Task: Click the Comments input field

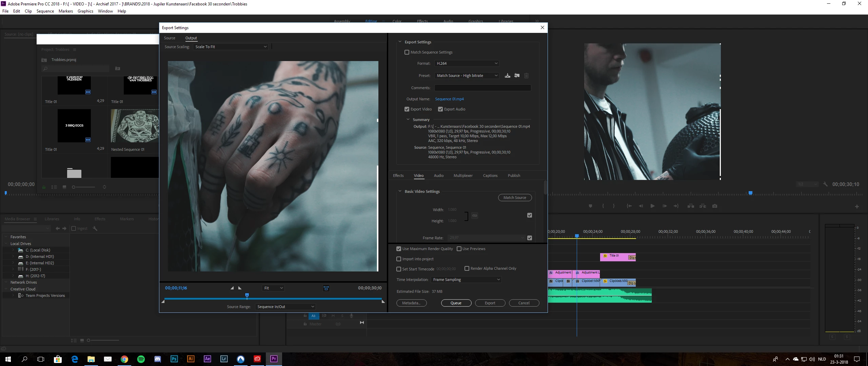Action: click(482, 88)
